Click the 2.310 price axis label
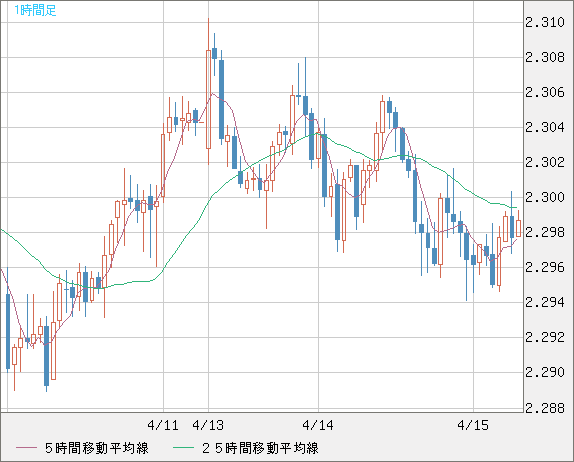This screenshot has height=462, width=574. tap(545, 22)
